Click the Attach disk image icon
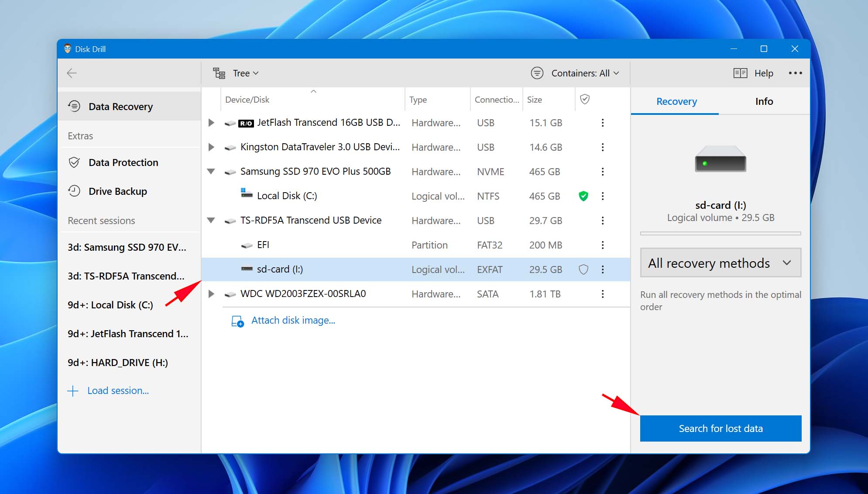 (x=237, y=321)
